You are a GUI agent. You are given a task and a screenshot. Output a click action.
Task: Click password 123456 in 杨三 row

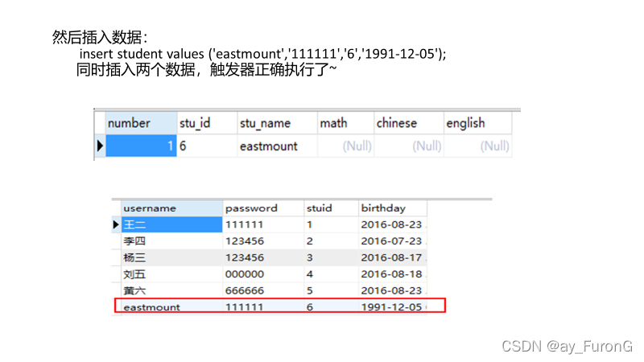(x=263, y=257)
